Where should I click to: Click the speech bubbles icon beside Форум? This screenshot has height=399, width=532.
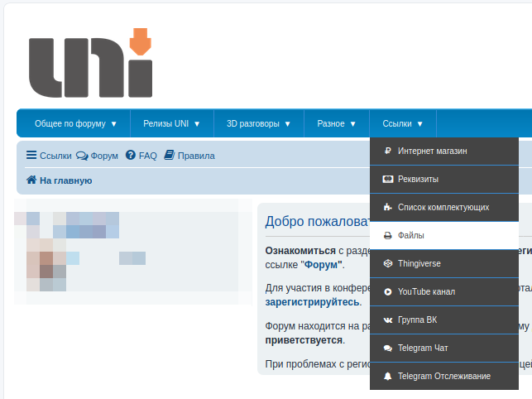click(82, 156)
